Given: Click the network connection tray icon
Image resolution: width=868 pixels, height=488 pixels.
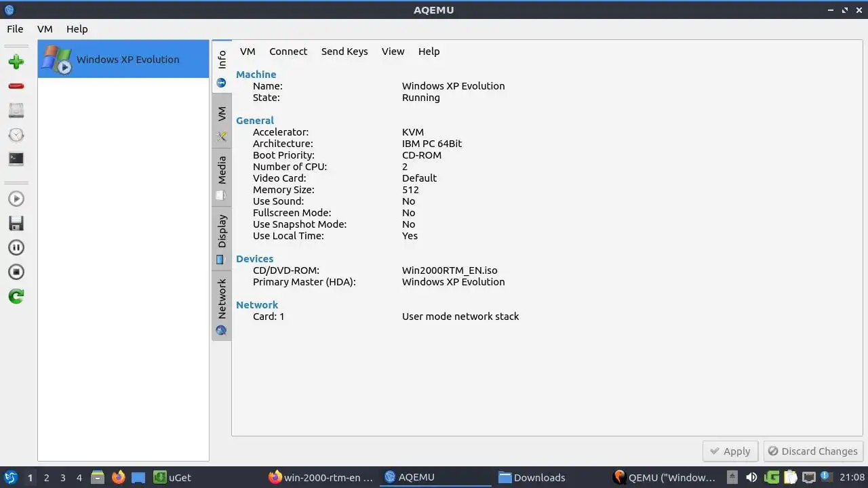Looking at the screenshot, I should point(809,477).
